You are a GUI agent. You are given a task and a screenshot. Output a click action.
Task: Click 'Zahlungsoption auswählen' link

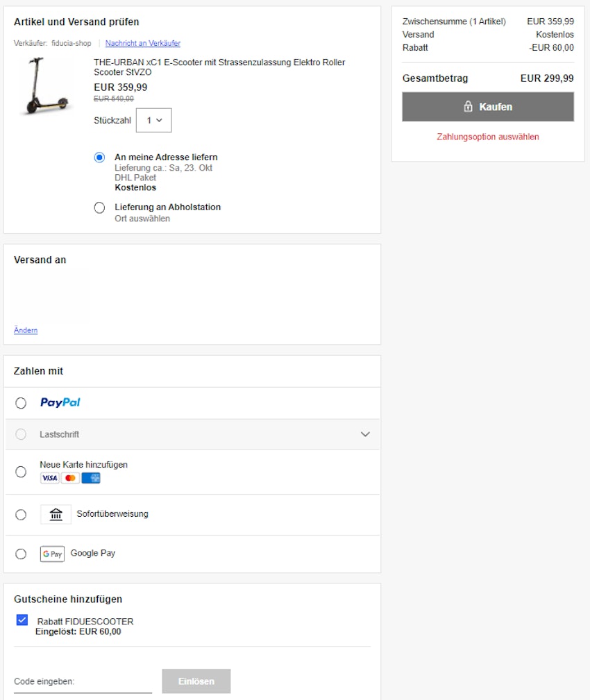pos(487,137)
